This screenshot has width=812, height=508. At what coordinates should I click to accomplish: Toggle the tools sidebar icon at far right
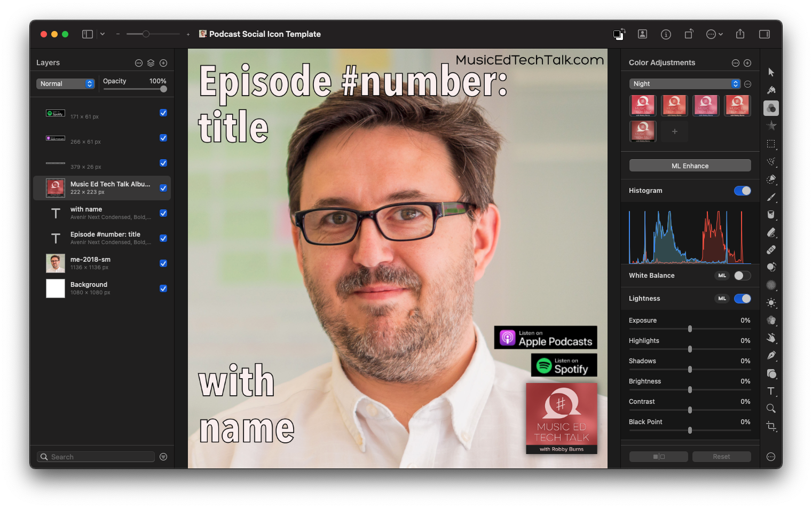pos(764,34)
